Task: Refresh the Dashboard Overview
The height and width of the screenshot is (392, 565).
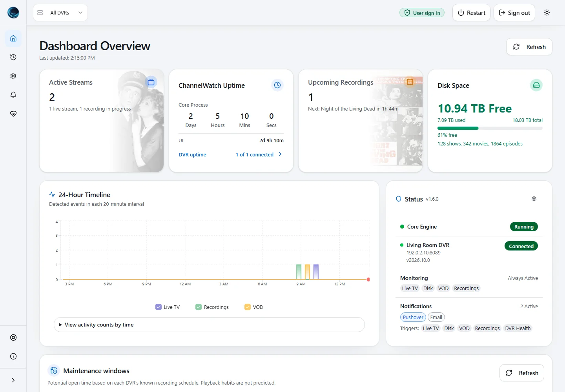Action: (529, 47)
